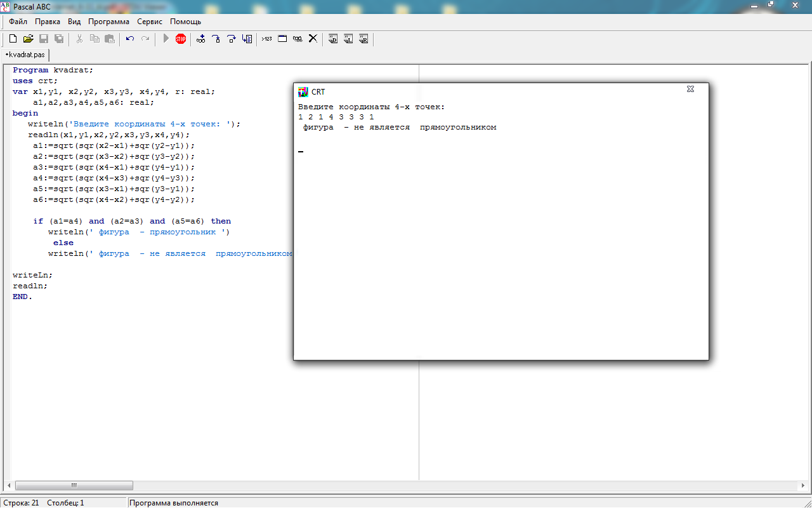
Task: Click 'фигура - не является прямоугольником' CRT output
Action: (x=400, y=127)
